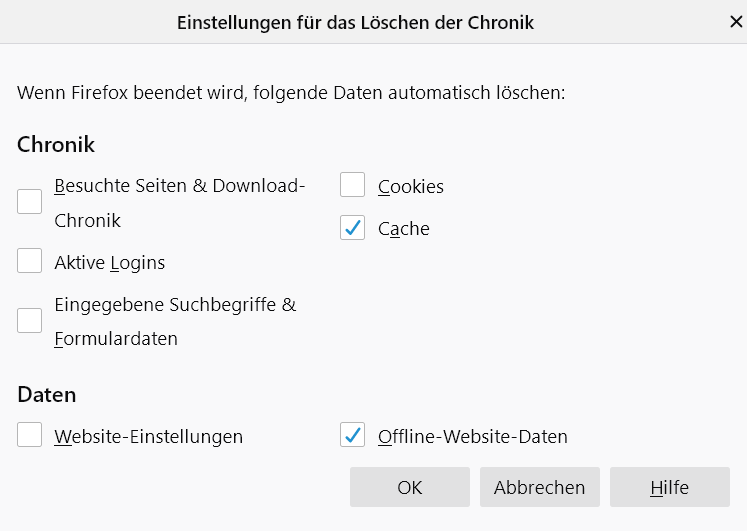Disable the Offline-Website-Daten checkbox
This screenshot has width=747, height=531.
point(353,436)
